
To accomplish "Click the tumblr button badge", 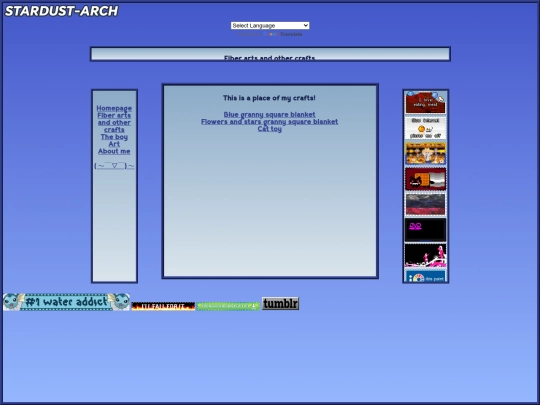I will [280, 303].
